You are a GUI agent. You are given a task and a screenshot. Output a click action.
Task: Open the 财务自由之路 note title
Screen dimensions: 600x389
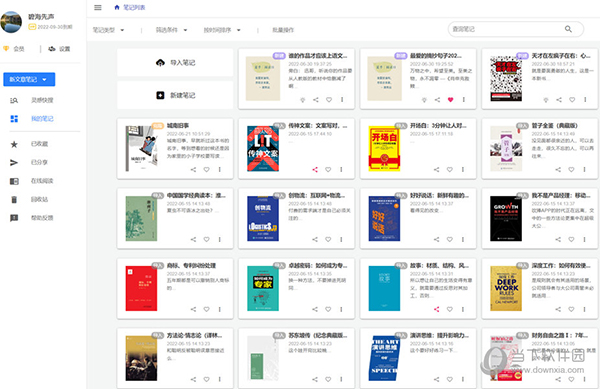pyautogui.click(x=559, y=335)
